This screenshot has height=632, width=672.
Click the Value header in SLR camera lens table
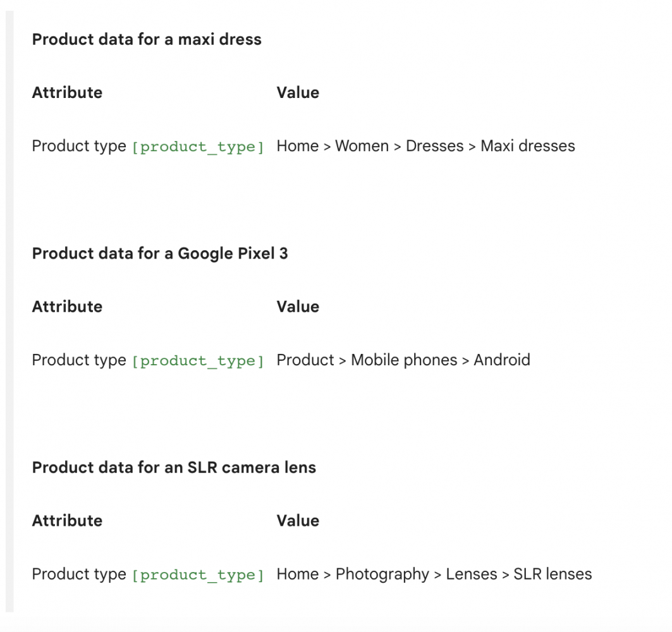pyautogui.click(x=298, y=521)
